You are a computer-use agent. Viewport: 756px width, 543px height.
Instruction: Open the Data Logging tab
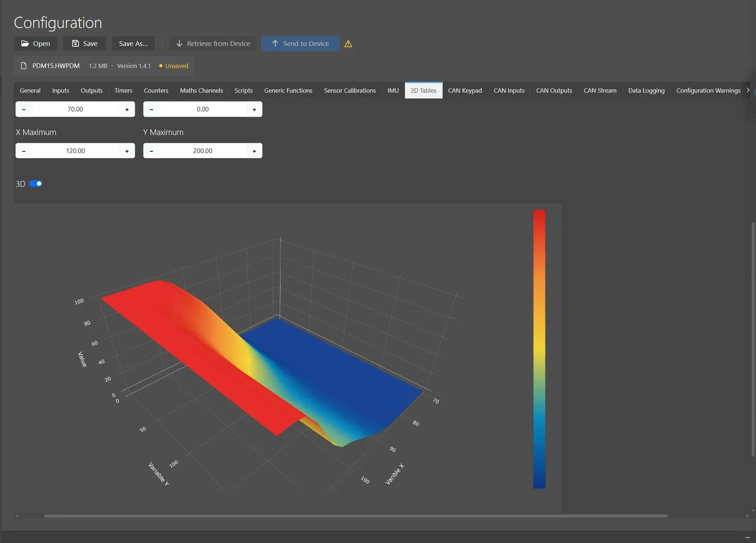646,90
